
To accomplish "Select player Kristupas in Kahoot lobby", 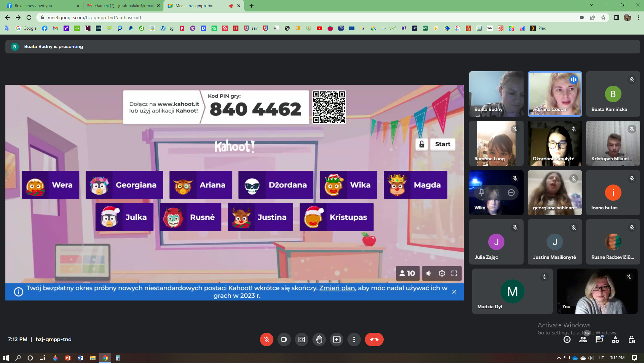I will pyautogui.click(x=336, y=217).
